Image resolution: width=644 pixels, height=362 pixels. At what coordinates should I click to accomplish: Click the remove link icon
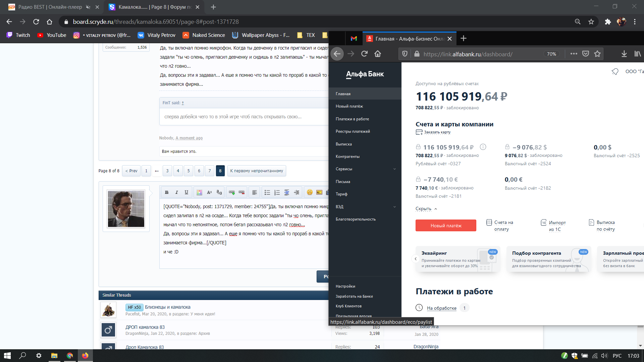tap(241, 192)
